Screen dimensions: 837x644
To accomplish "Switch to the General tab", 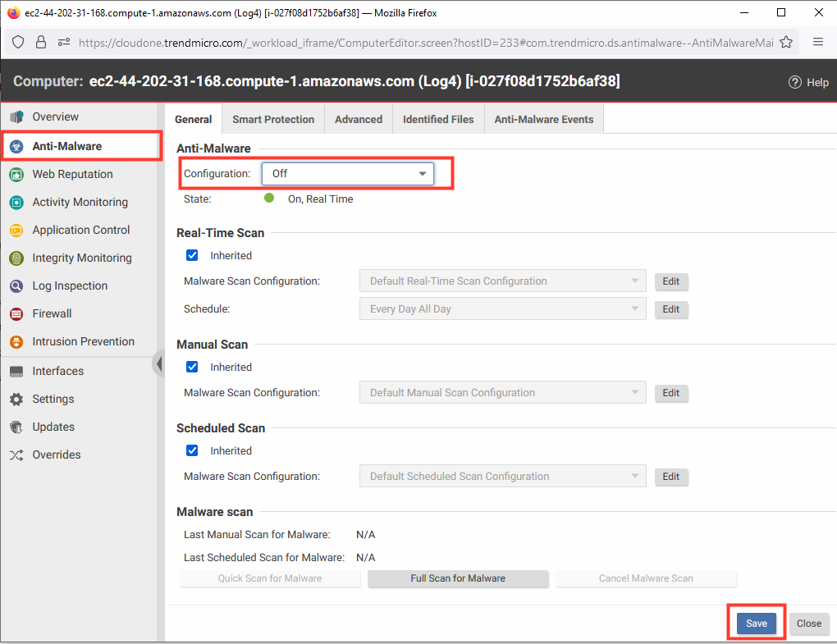I will (x=193, y=120).
